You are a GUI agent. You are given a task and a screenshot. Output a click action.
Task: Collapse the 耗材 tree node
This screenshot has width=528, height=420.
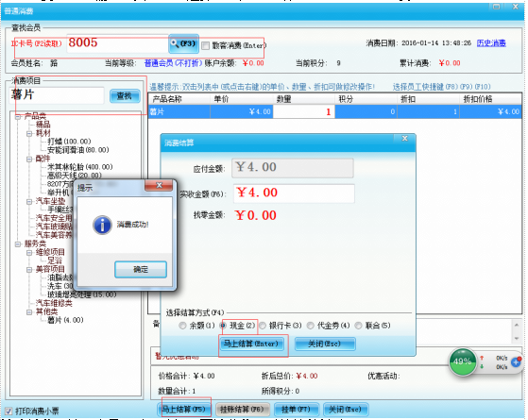coord(29,134)
